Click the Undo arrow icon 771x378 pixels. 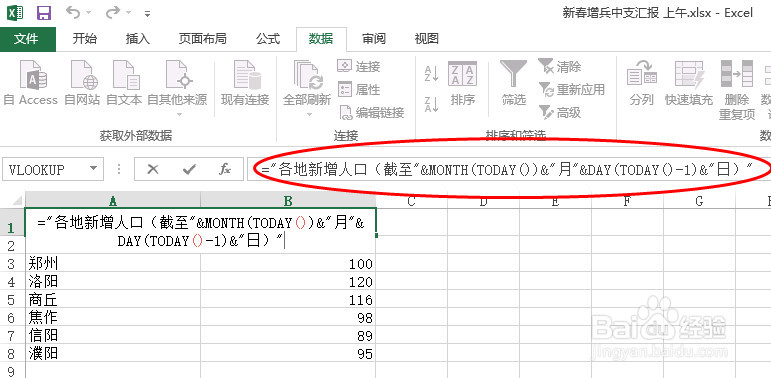[x=73, y=13]
